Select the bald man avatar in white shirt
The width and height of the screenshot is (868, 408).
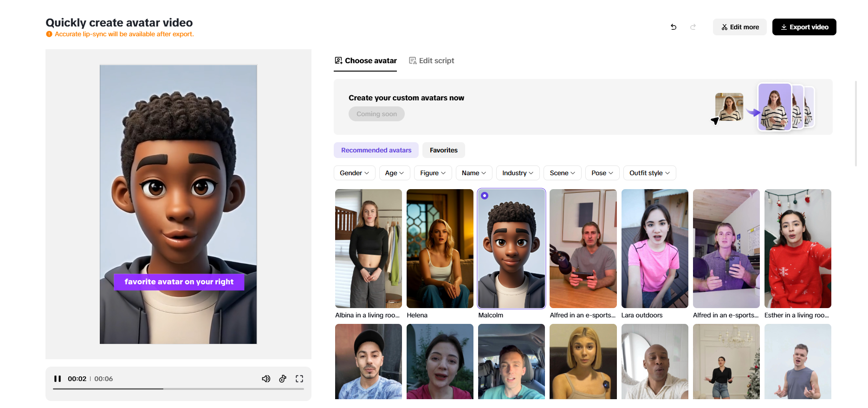655,362
